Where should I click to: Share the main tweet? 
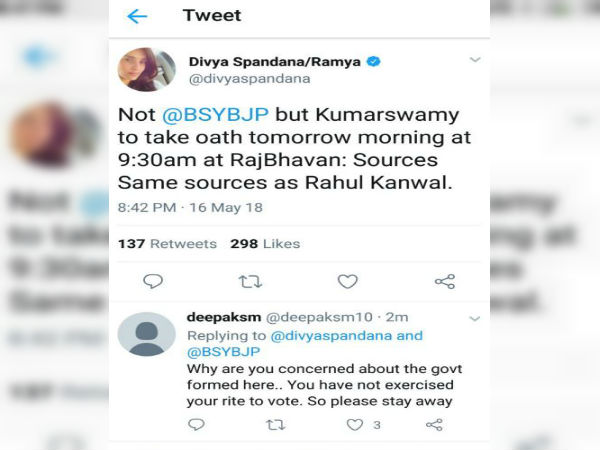click(445, 282)
